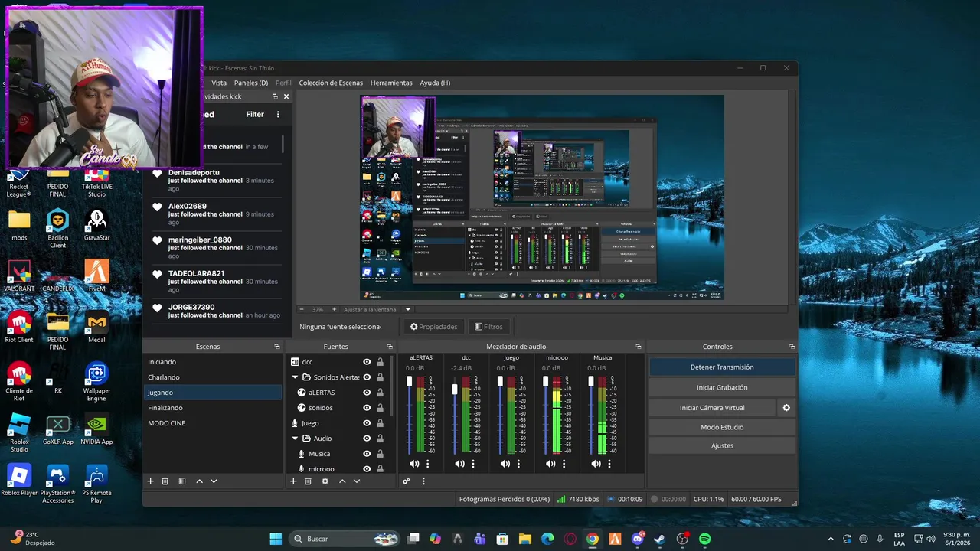
Task: Open the three-dot options for the dcc channel
Action: (x=473, y=464)
